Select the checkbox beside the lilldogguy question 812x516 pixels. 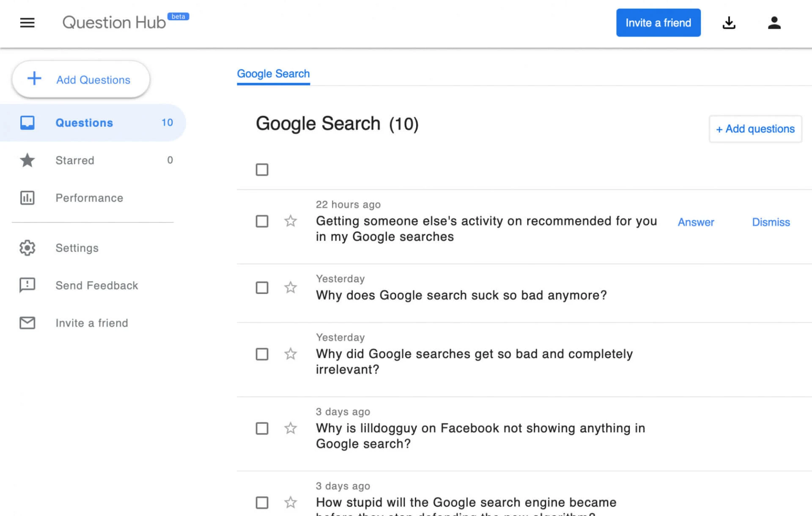[x=262, y=428]
